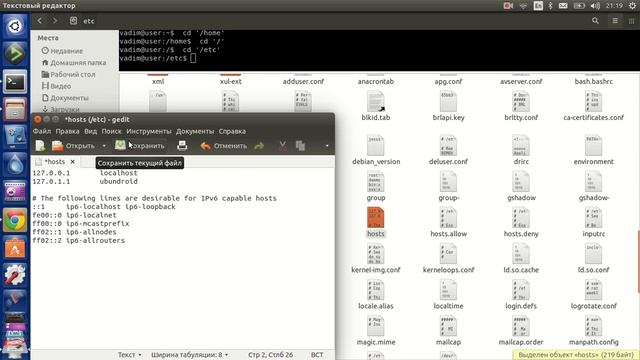Switch file manager to list view
640x360 pixels.
point(615,21)
